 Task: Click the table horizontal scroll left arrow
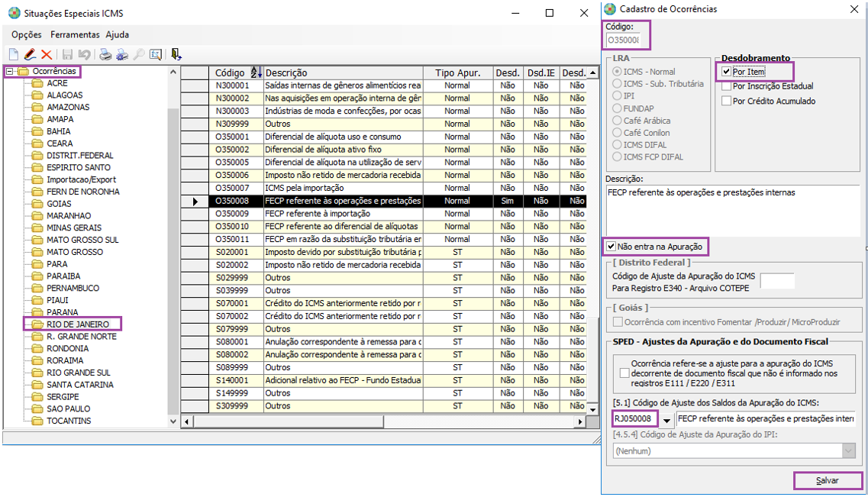coord(186,421)
